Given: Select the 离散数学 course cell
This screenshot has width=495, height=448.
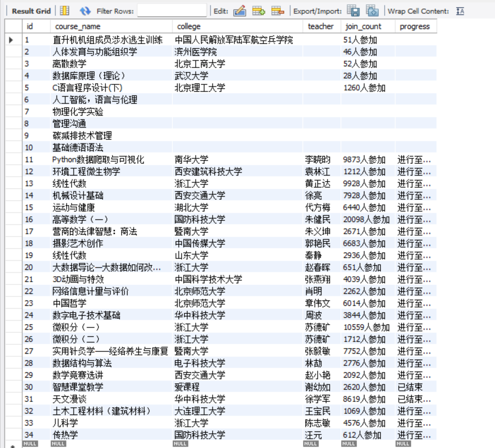Looking at the screenshot, I should 111,64.
